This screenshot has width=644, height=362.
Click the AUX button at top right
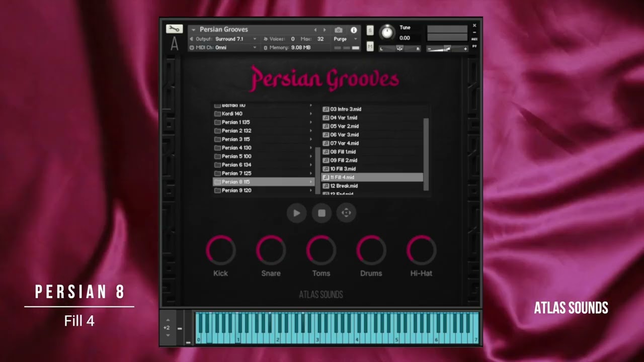(474, 39)
